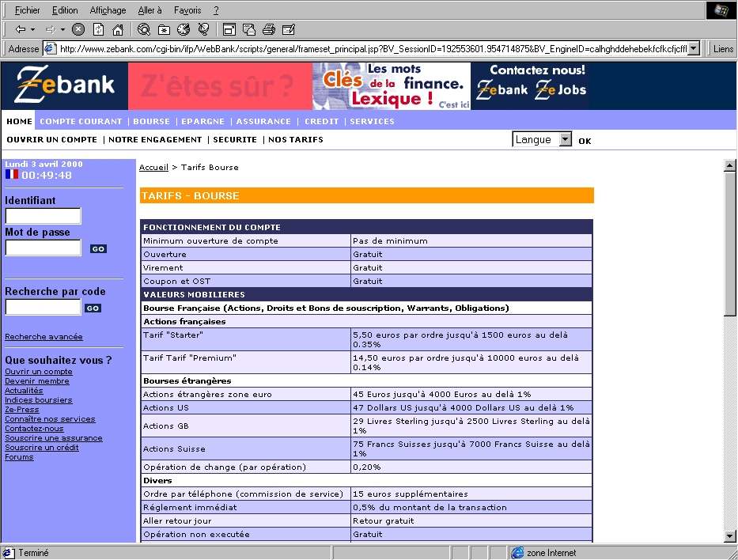Open the NOS TARIFS page
Image resolution: width=738 pixels, height=560 pixels.
pyautogui.click(x=296, y=140)
